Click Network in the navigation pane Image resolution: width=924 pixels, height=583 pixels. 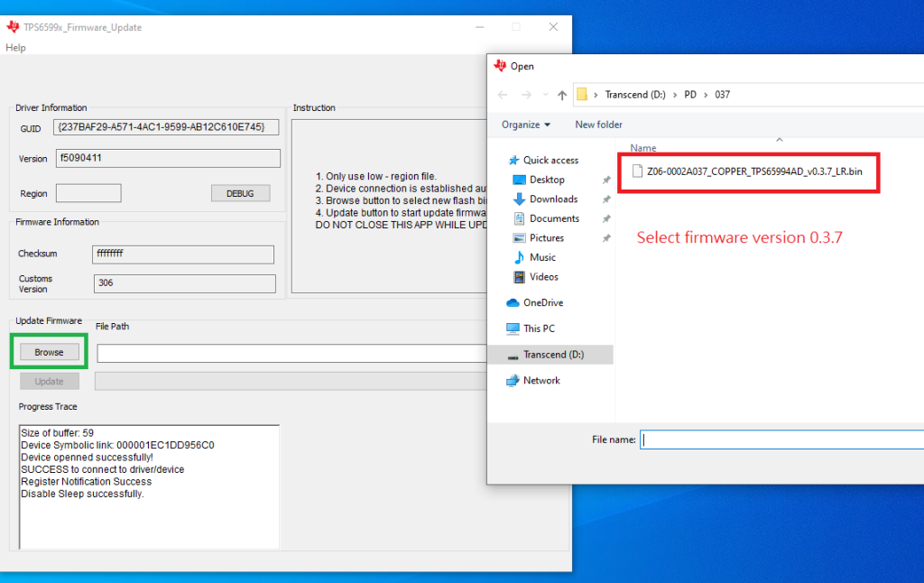tap(541, 381)
